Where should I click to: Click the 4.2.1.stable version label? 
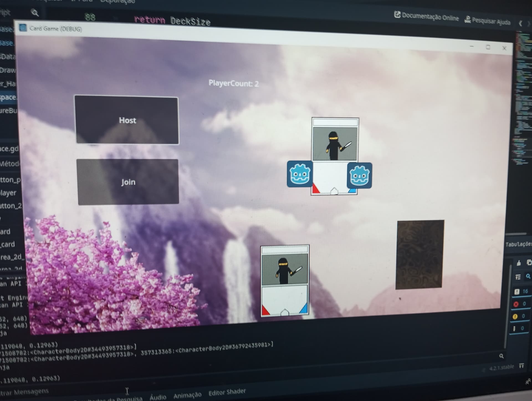(501, 368)
